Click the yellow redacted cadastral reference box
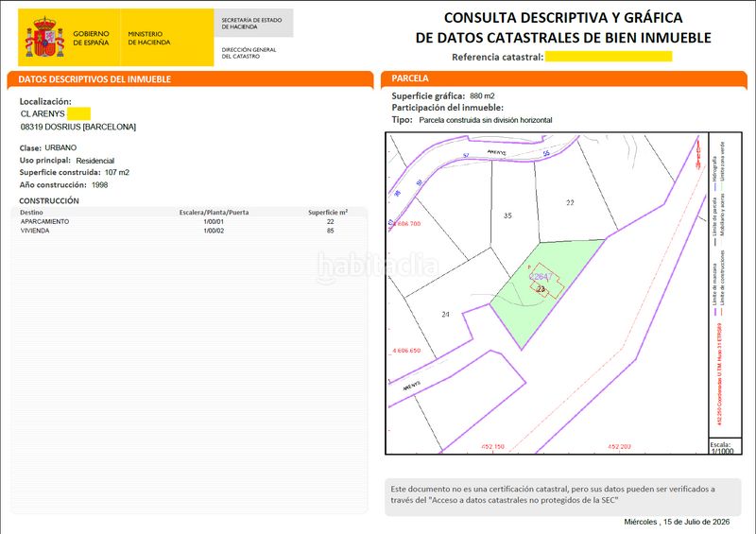 click(x=609, y=57)
